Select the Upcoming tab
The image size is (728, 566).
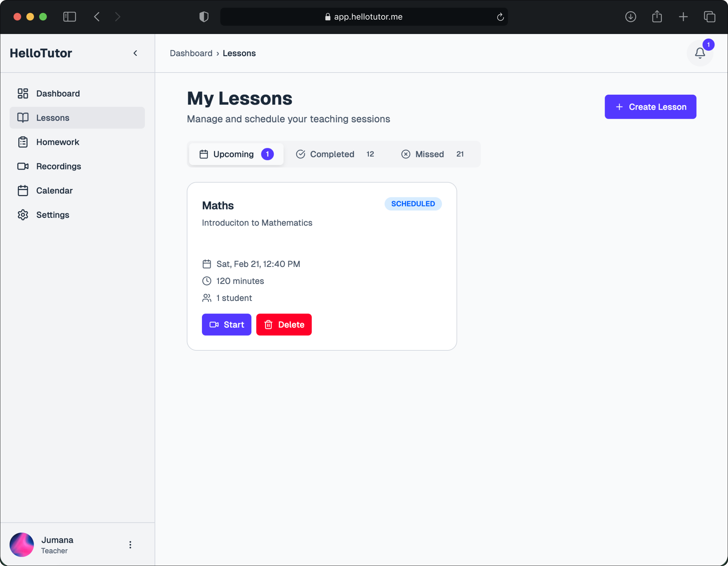[x=236, y=154]
